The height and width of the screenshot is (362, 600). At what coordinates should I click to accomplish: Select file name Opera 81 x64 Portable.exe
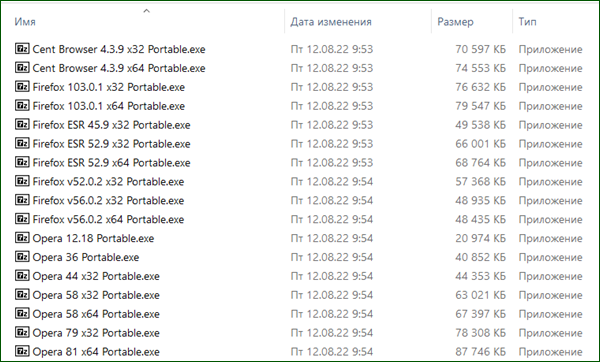click(96, 352)
